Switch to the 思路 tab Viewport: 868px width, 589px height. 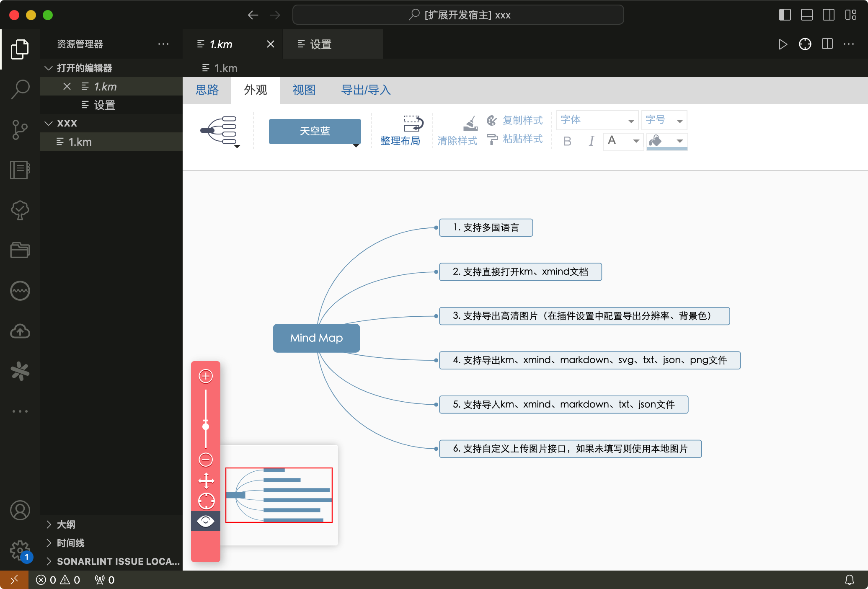pos(207,90)
